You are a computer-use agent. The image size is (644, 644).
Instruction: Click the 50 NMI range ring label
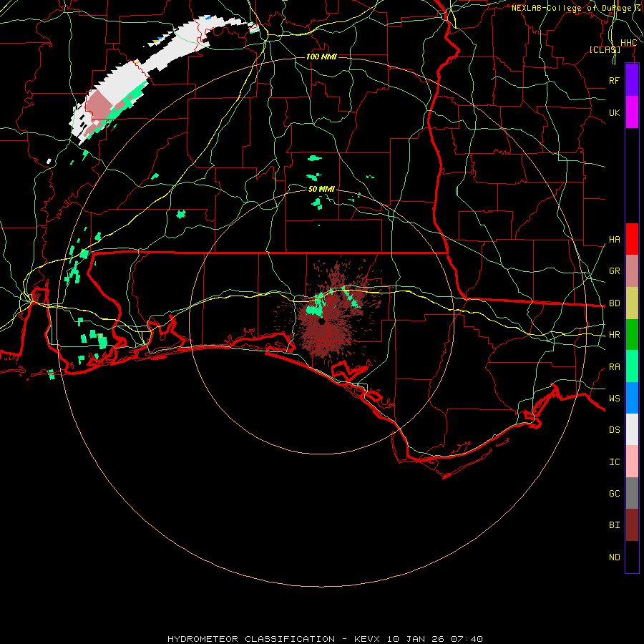(x=321, y=189)
